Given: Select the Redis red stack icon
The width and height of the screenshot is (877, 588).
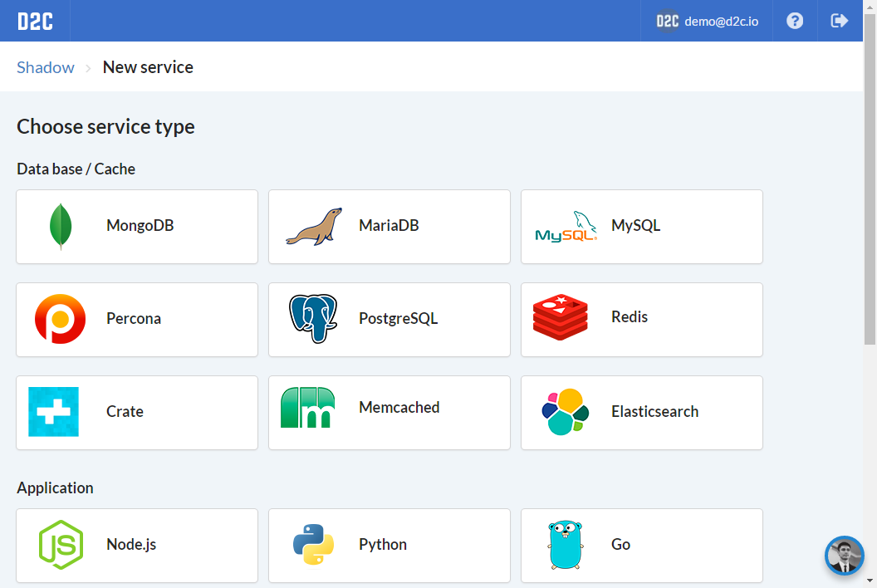Looking at the screenshot, I should point(561,318).
